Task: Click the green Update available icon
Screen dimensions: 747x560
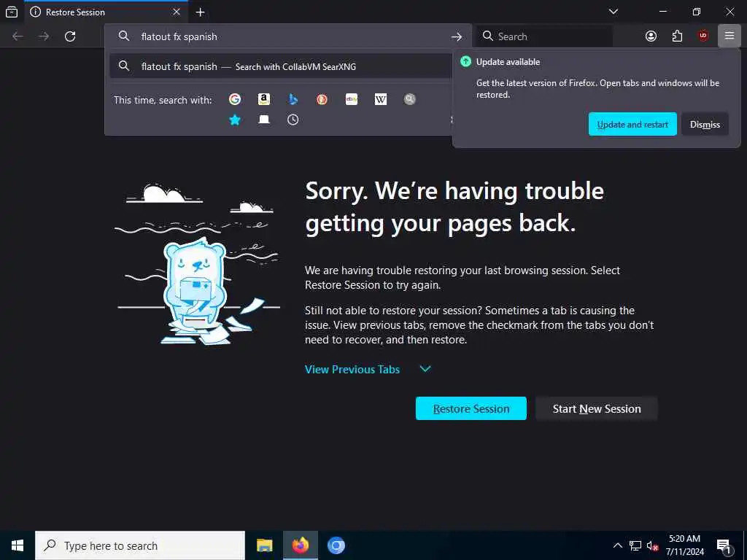Action: click(x=466, y=61)
